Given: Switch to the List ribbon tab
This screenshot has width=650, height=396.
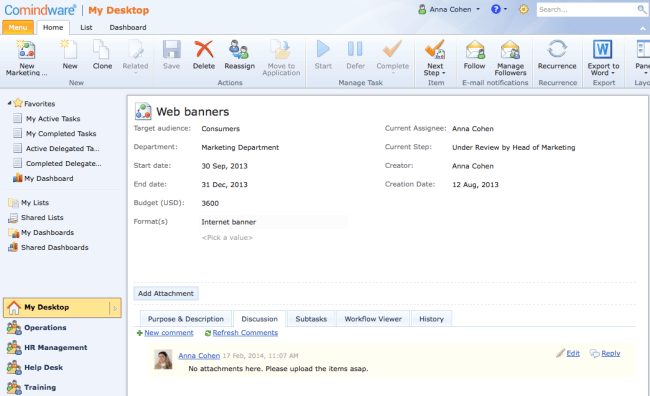Looking at the screenshot, I should tap(86, 27).
